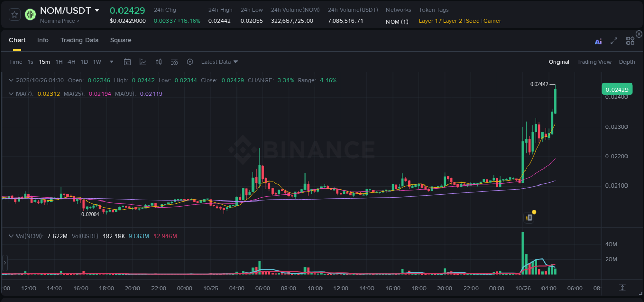
Task: Click the favorite star for NOM/USDT
Action: (x=14, y=14)
